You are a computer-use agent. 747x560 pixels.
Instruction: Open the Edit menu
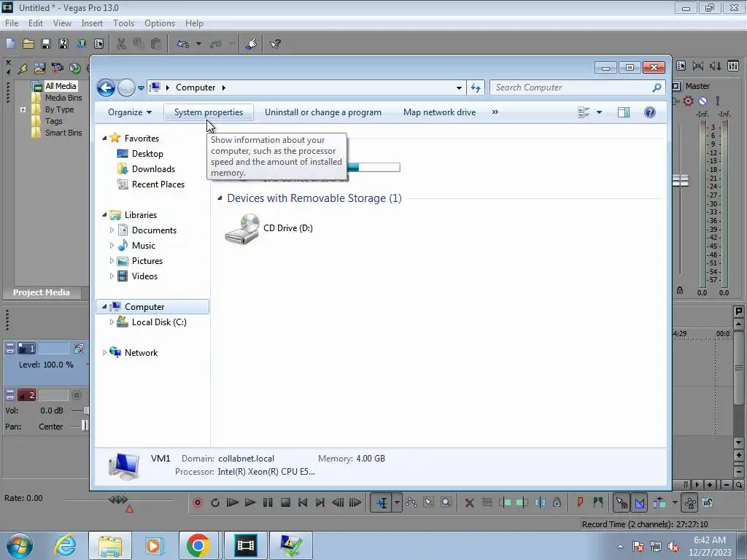pyautogui.click(x=35, y=23)
